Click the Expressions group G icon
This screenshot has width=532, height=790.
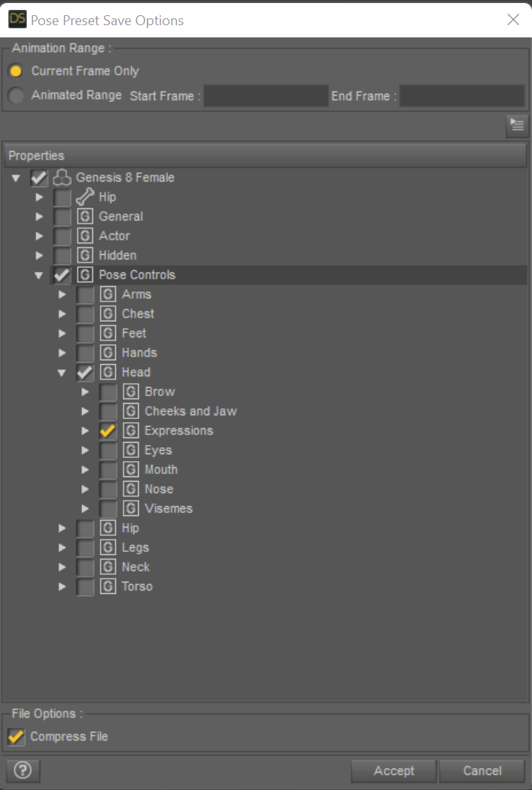pos(131,430)
